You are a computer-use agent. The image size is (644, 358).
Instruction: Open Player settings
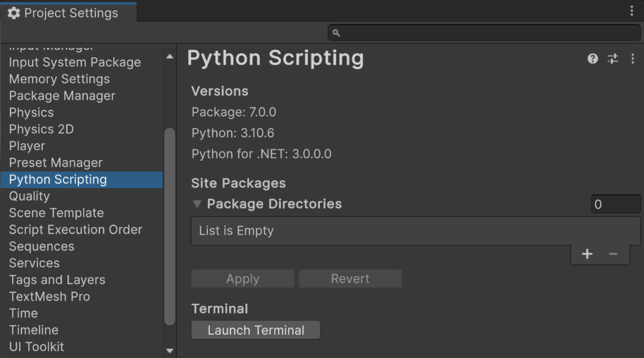(81, 146)
